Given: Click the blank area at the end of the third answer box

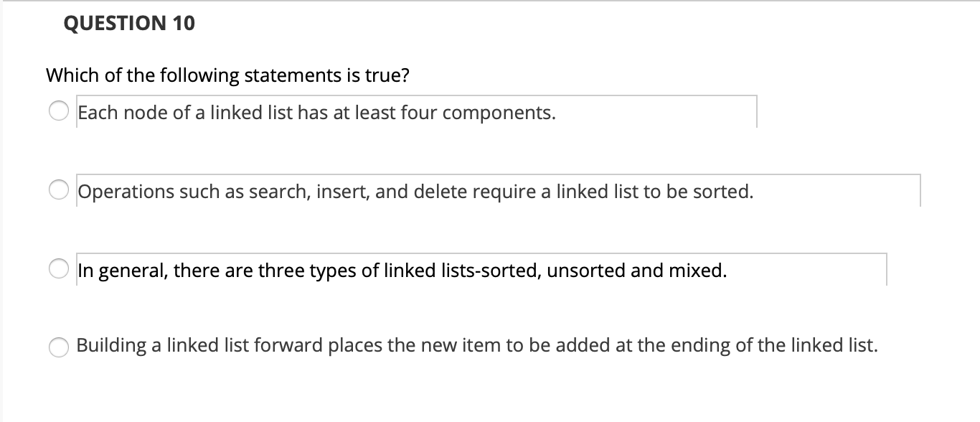Looking at the screenshot, I should [x=811, y=271].
